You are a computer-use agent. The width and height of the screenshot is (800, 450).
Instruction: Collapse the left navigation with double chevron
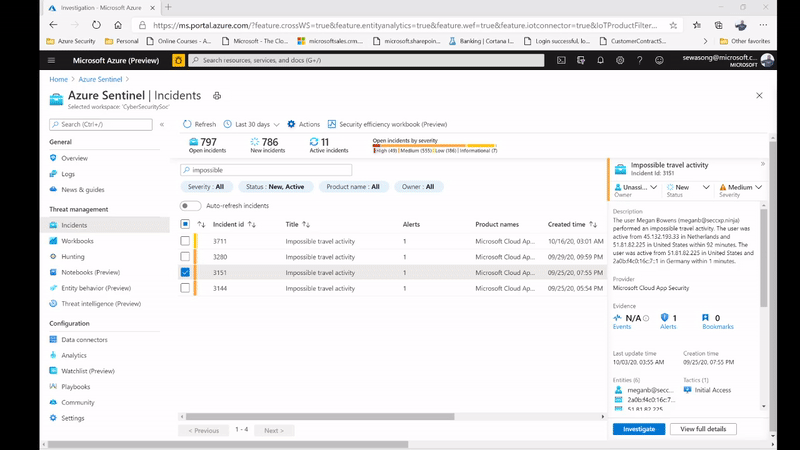click(162, 124)
